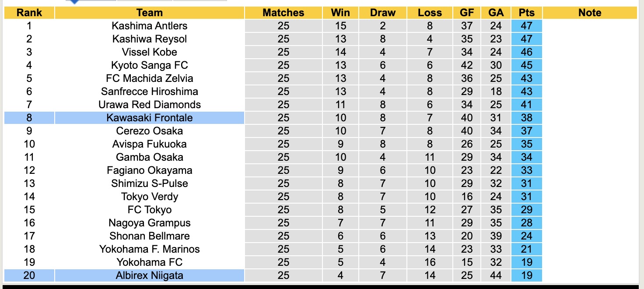Select the GF column header
644x289 pixels.
pyautogui.click(x=467, y=13)
